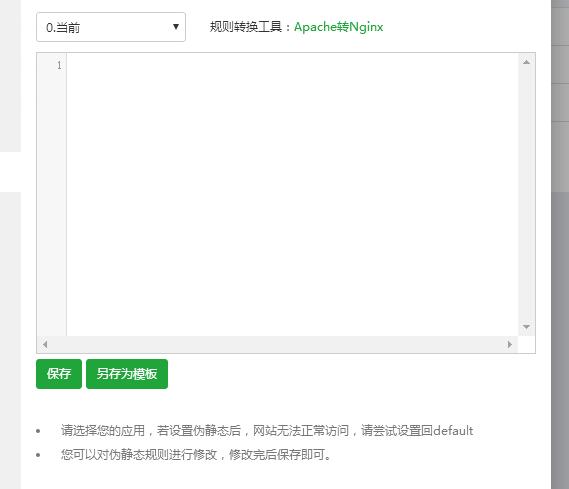569x489 pixels.
Task: Click the editor scroll left arrow
Action: click(45, 344)
